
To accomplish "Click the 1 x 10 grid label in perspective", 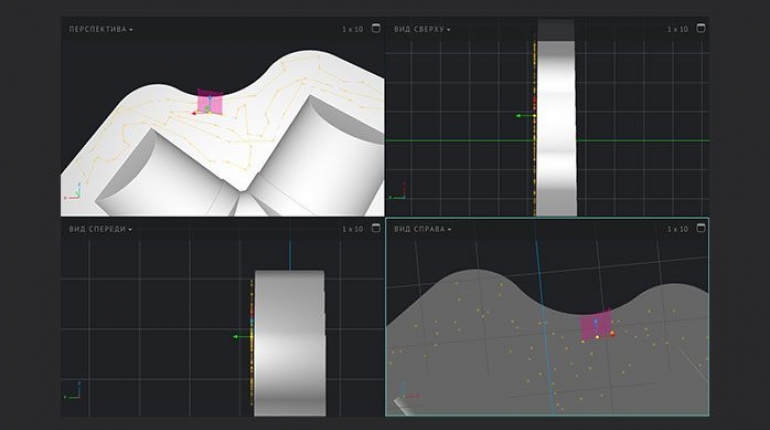I will point(352,29).
